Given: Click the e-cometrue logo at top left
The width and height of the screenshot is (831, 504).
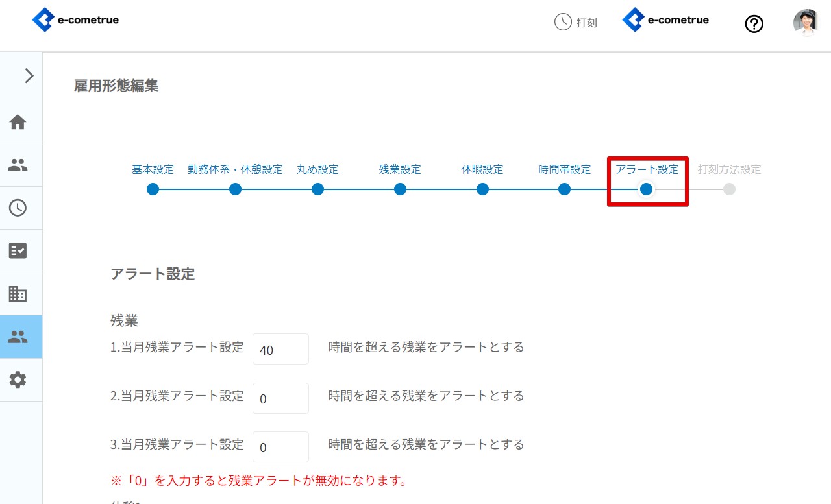Looking at the screenshot, I should 75,20.
